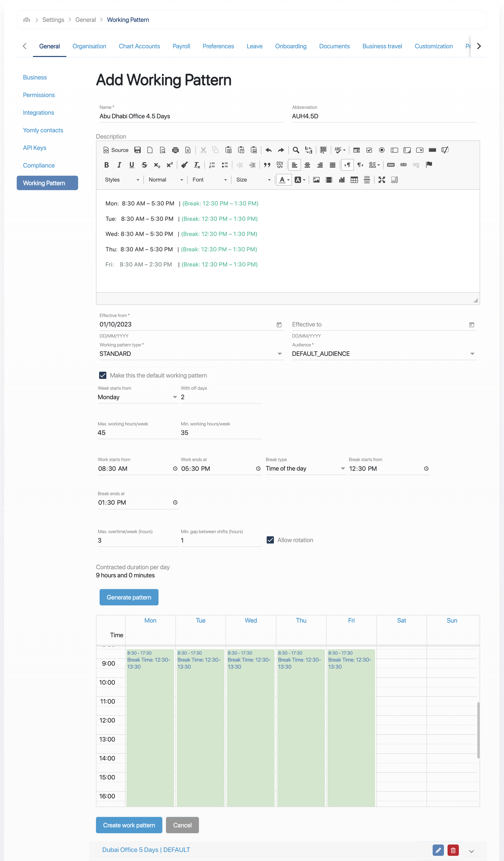Select the Undo icon in the description editor
The height and width of the screenshot is (861, 504).
pyautogui.click(x=268, y=150)
